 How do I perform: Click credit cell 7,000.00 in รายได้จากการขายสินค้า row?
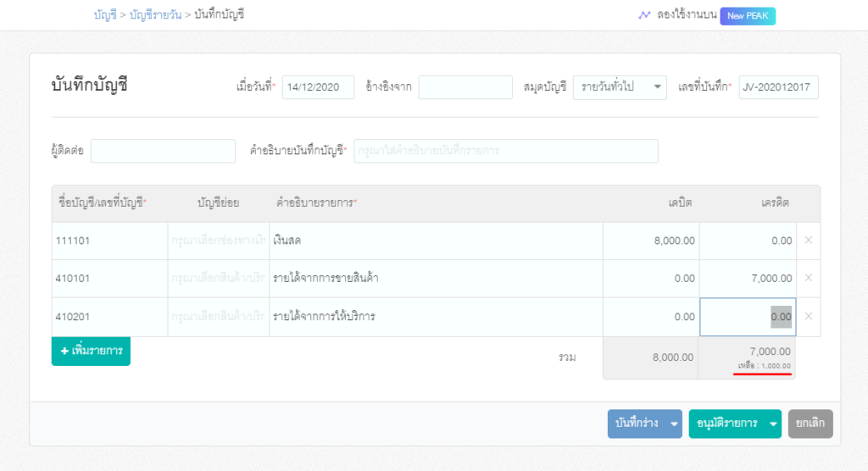748,279
